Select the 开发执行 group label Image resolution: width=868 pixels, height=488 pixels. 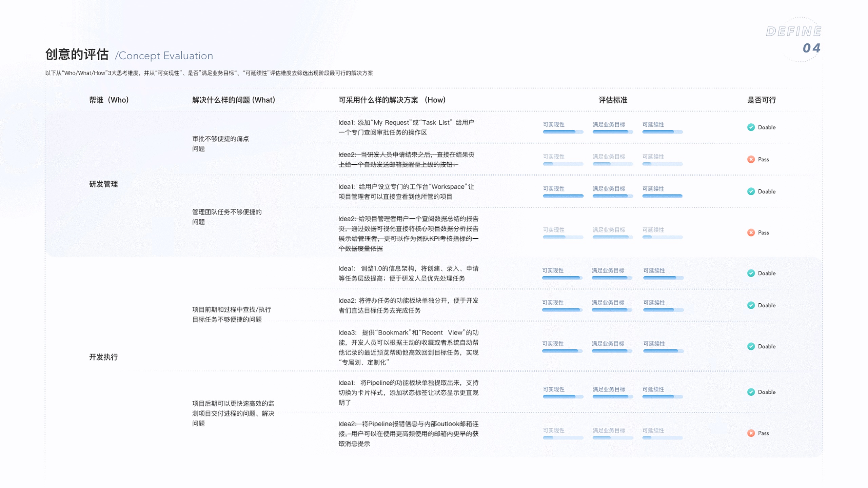coord(103,357)
